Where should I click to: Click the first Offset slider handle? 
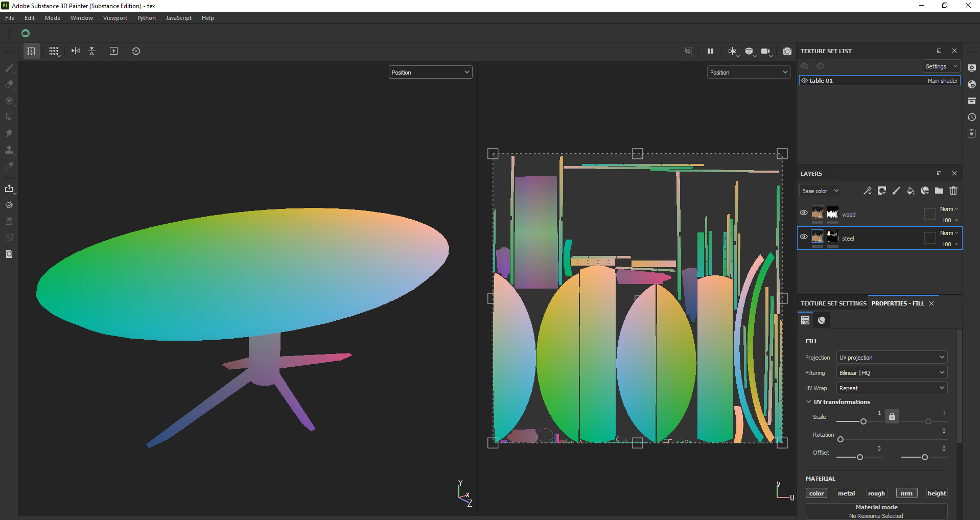pos(860,457)
